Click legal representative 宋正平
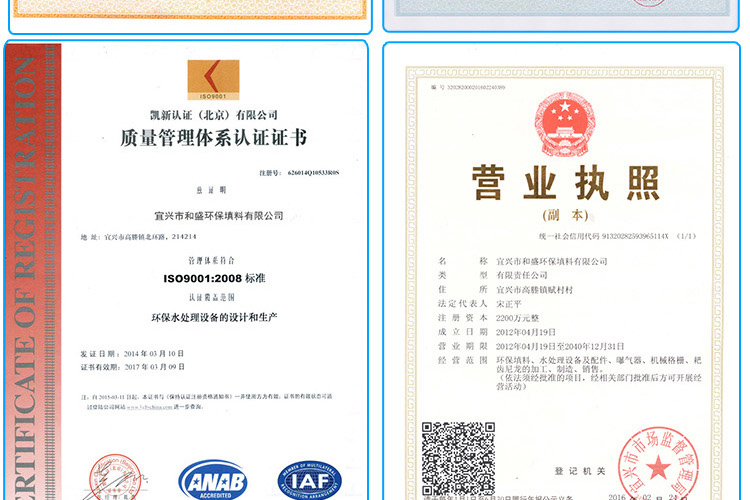Screen dimensions: 750x500 point(508,304)
